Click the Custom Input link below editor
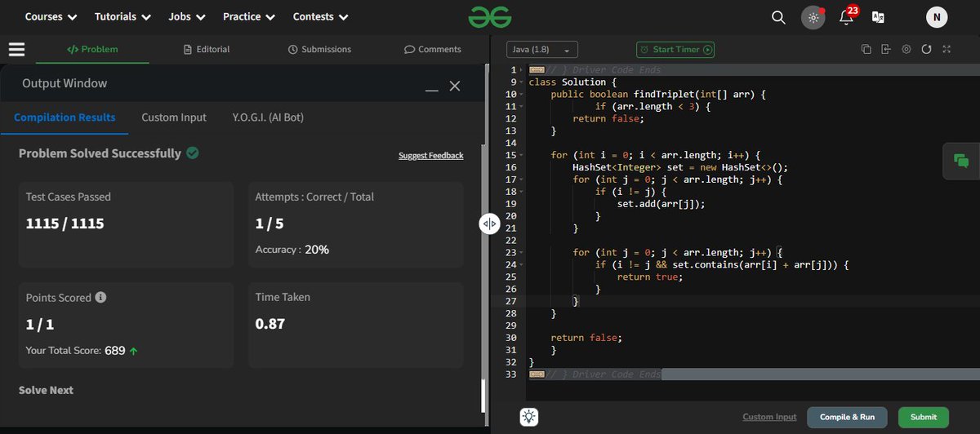Viewport: 980px width, 434px height. pos(769,417)
